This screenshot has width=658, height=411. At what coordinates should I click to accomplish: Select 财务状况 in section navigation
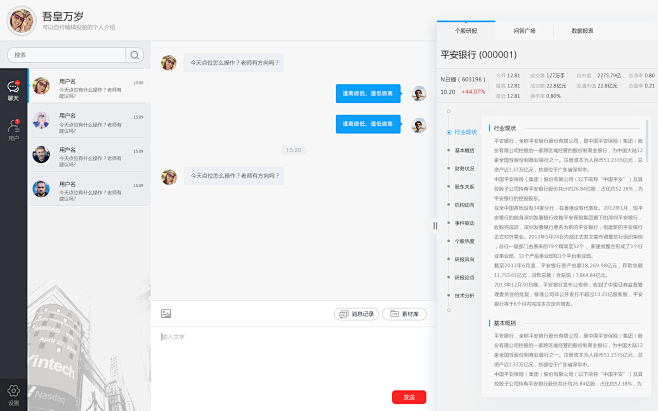coord(465,168)
